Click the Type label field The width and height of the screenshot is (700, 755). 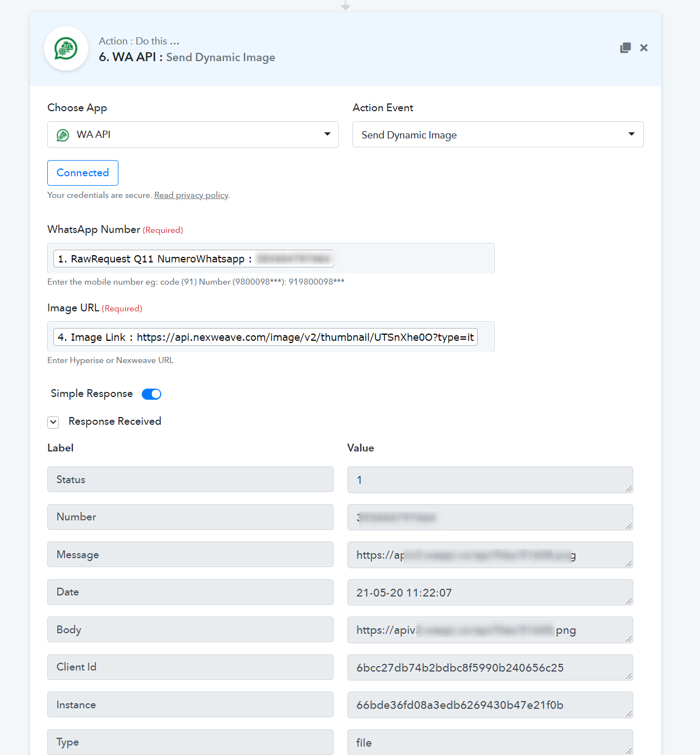[x=190, y=742]
